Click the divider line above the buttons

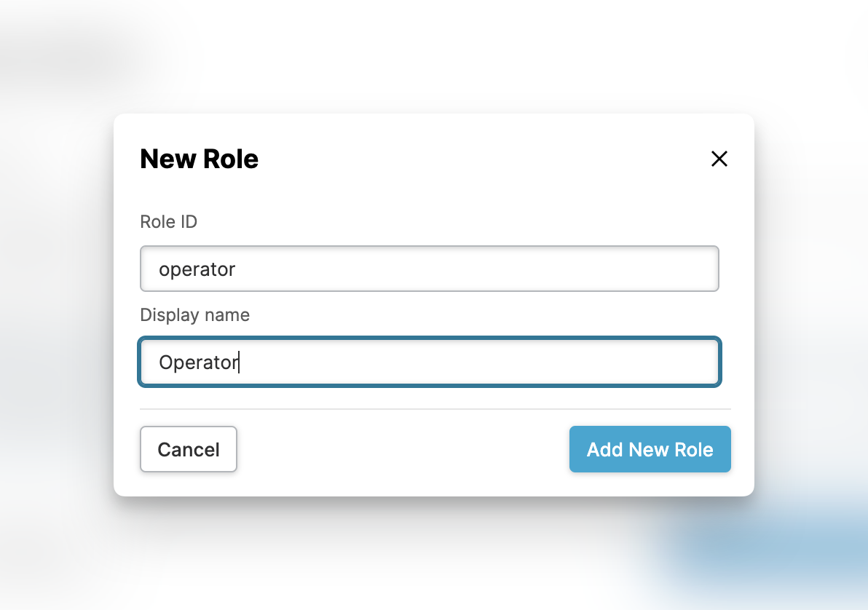435,409
